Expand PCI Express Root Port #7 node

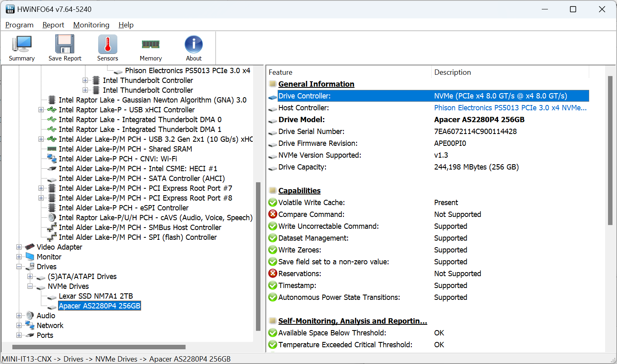(x=41, y=188)
